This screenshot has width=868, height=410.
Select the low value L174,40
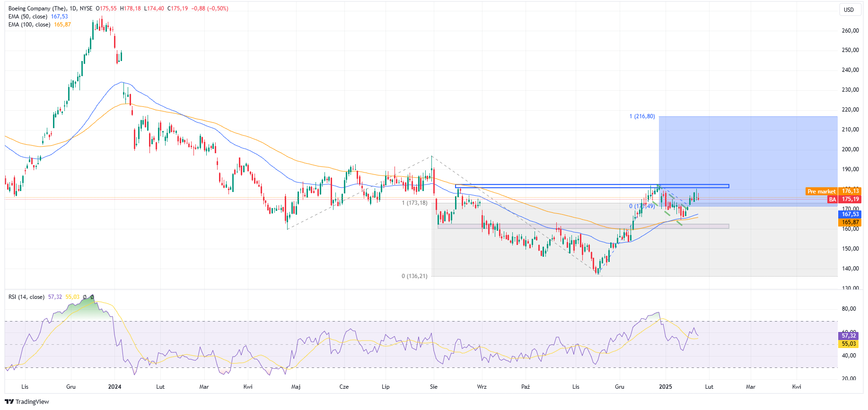154,9
